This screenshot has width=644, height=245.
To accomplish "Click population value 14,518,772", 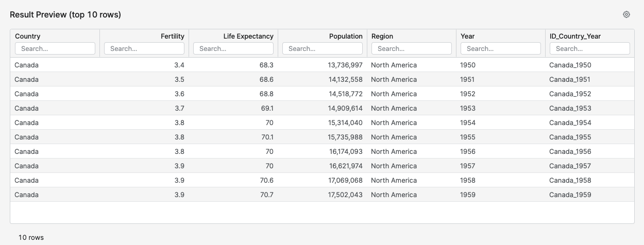I will [346, 94].
